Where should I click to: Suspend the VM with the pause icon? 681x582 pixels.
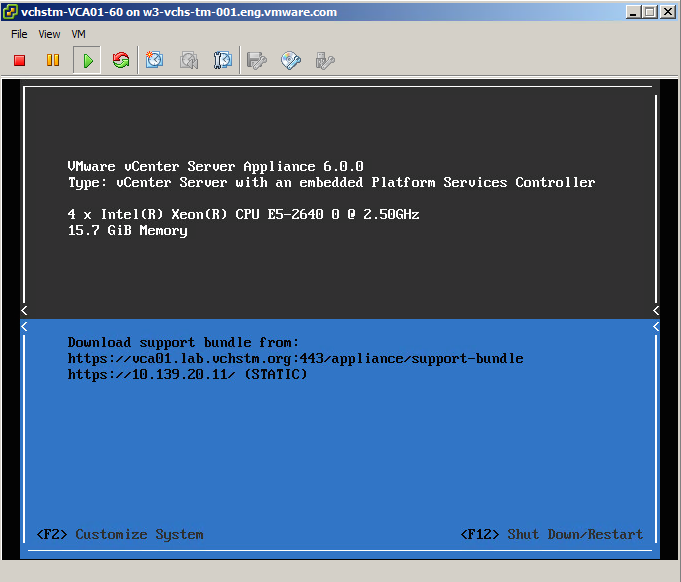coord(53,60)
